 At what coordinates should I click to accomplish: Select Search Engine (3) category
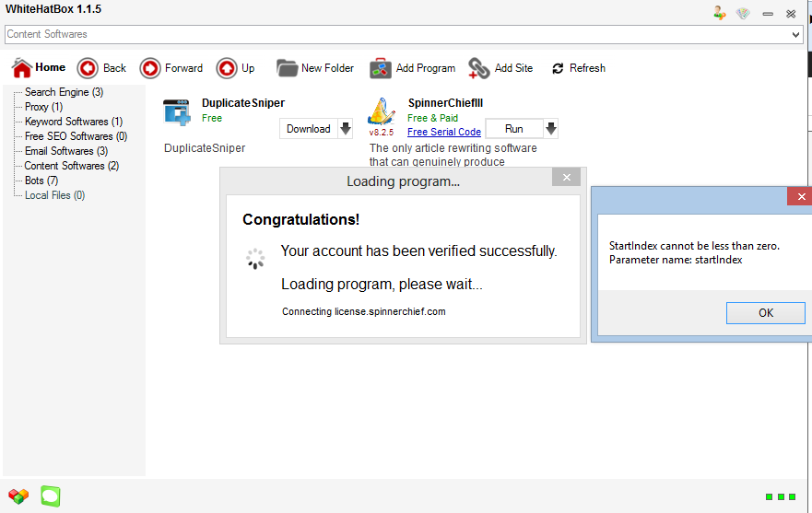pos(64,92)
